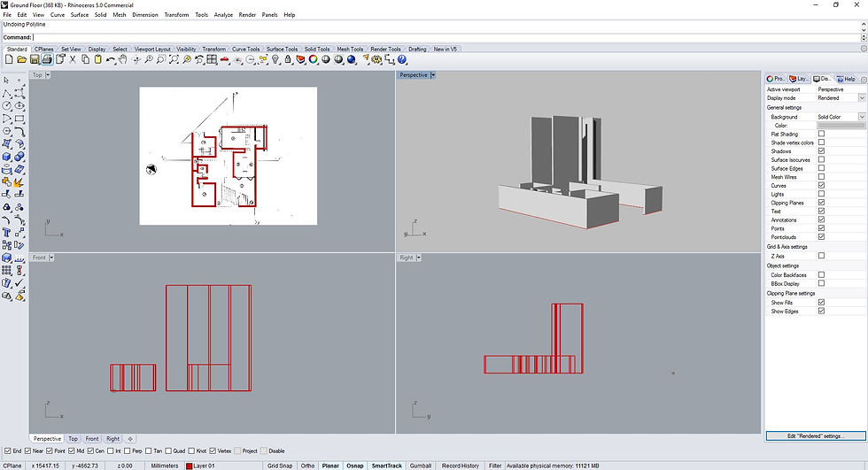Image resolution: width=868 pixels, height=470 pixels.
Task: Select the Text object tool in the sidebar
Action: [7, 232]
